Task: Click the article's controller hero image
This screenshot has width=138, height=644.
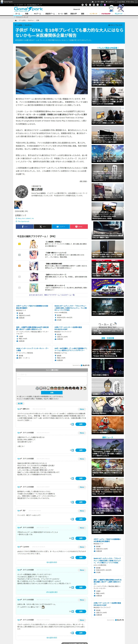Action: click(x=52, y=70)
